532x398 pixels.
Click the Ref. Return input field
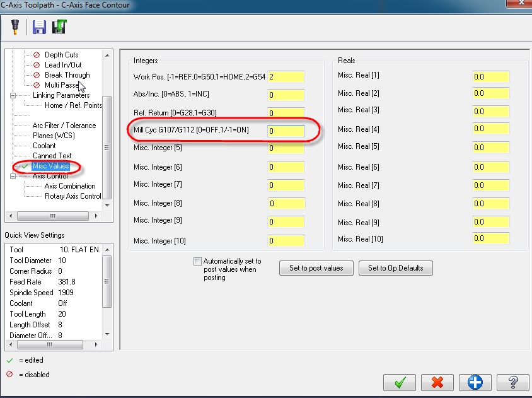click(286, 113)
